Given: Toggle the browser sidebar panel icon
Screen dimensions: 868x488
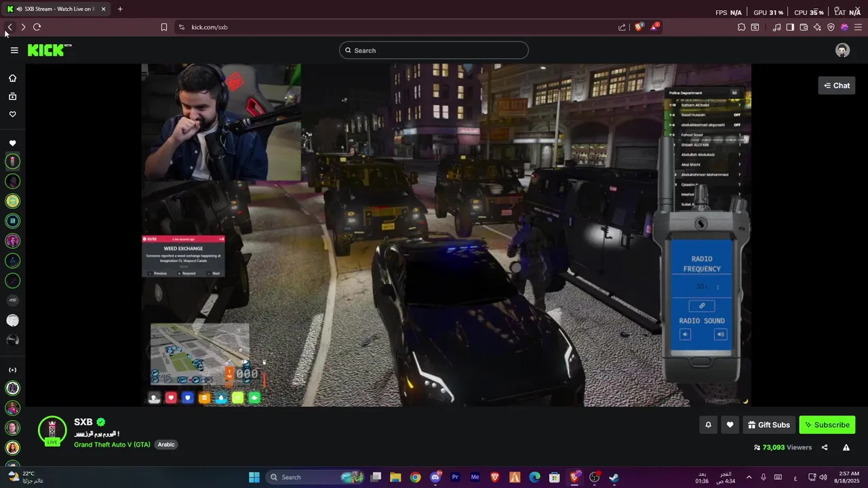Looking at the screenshot, I should pos(790,27).
